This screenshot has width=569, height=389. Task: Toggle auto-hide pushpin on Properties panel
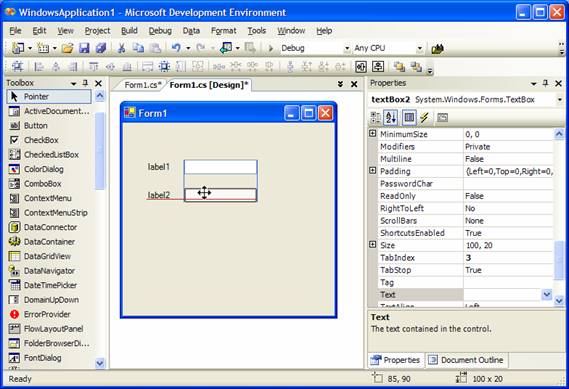545,83
